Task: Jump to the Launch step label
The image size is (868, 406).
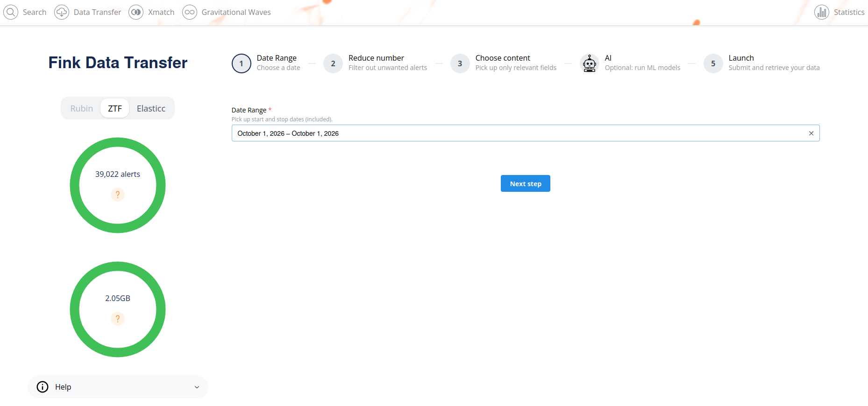Action: pyautogui.click(x=741, y=58)
